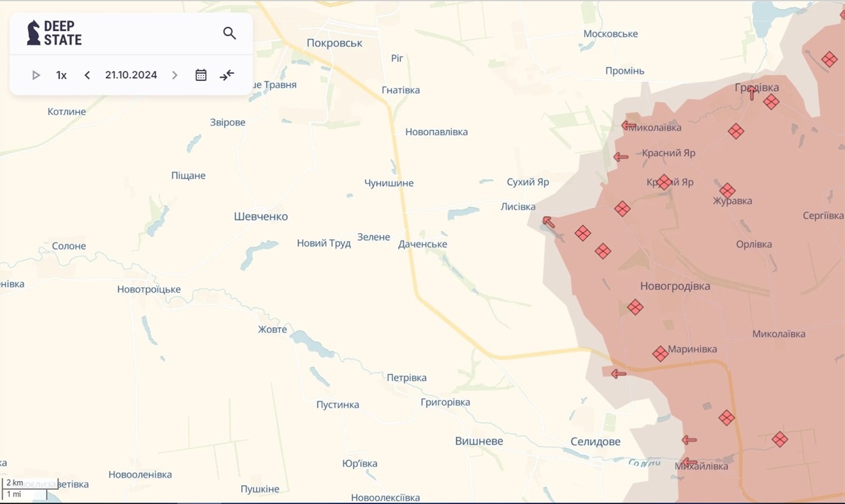Click the Сергіївка village label
Viewport: 845px width, 504px height.
click(823, 216)
